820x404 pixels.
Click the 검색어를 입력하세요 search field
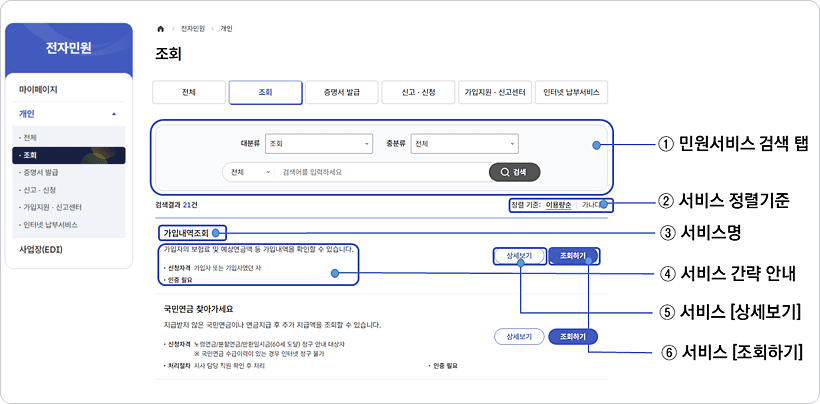pos(382,172)
